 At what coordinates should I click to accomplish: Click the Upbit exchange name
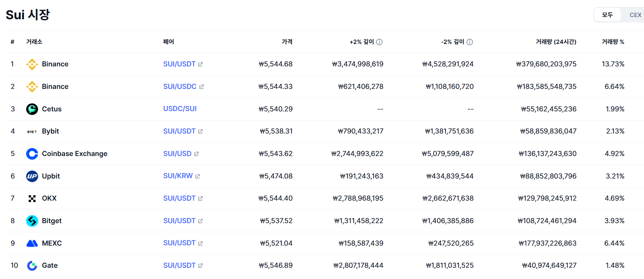(51, 176)
